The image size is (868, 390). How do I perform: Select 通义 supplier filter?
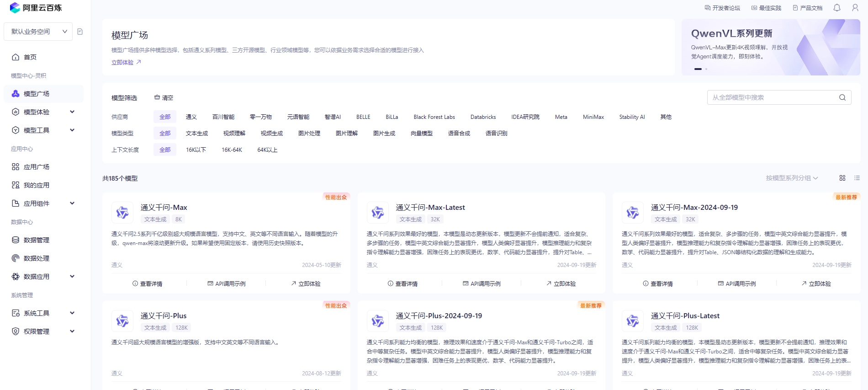191,117
